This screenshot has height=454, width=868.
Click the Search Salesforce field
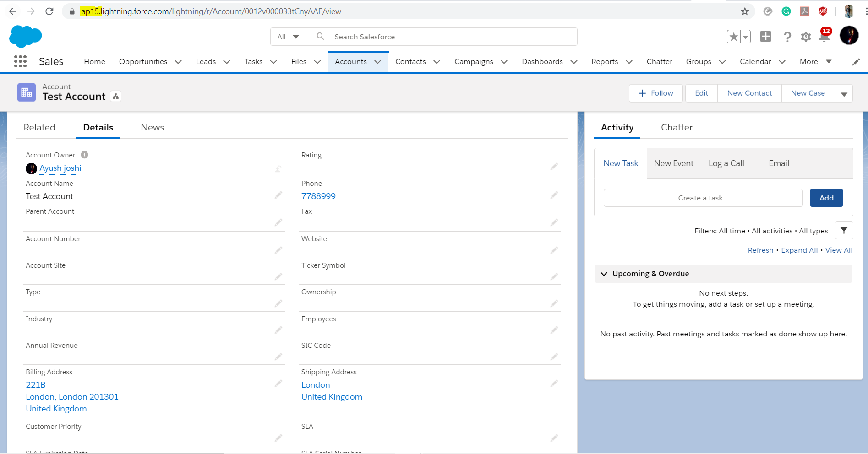click(x=441, y=37)
